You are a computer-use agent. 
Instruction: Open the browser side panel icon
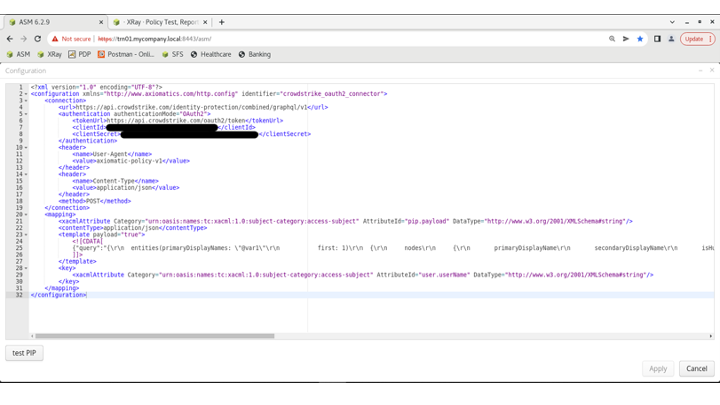(657, 39)
